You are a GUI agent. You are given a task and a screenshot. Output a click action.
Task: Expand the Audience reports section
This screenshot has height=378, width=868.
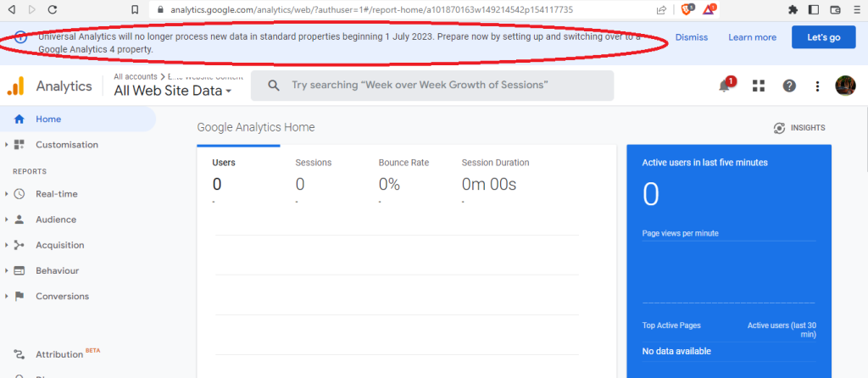[x=55, y=220]
